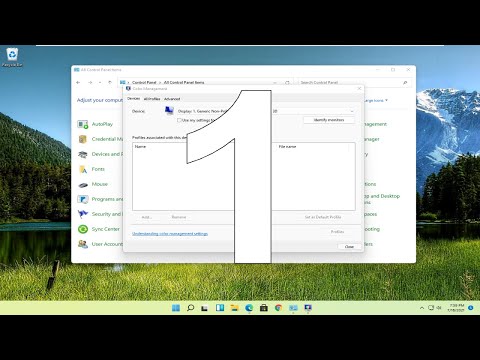Screen dimensions: 480x360
Task: Open the recent locations dropdown arrow
Action: click(100, 82)
